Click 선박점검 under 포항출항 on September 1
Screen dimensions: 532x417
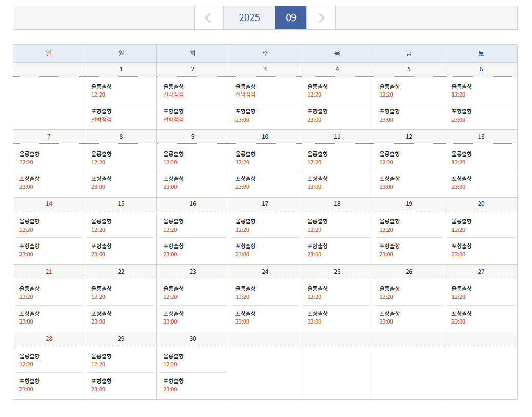click(102, 120)
